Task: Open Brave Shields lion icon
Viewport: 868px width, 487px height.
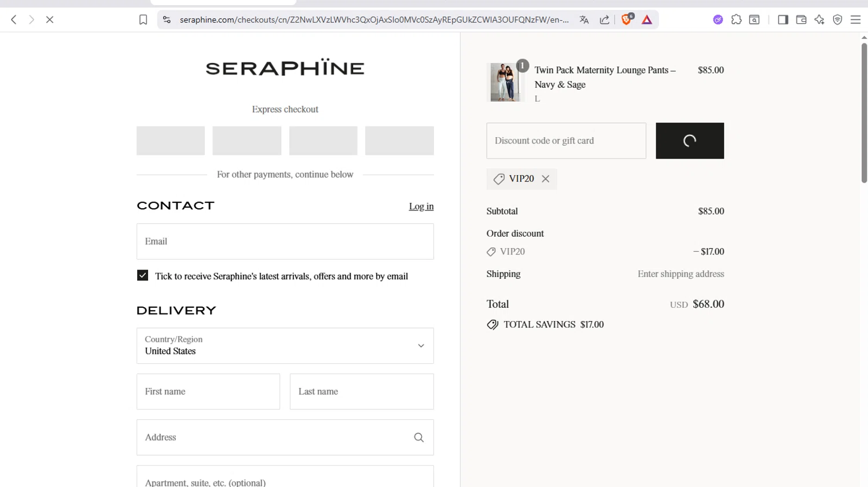Action: coord(627,20)
